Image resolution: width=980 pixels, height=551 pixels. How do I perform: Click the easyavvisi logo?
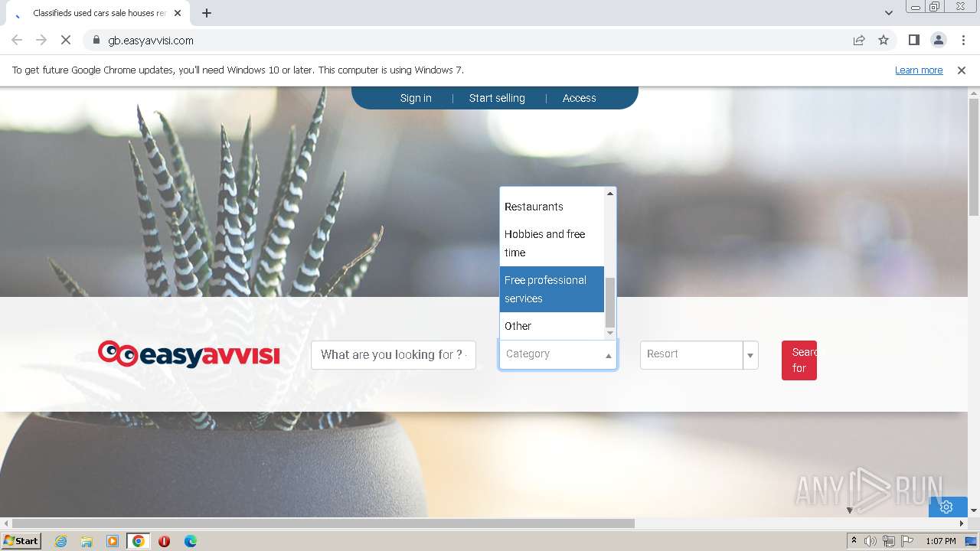[189, 354]
